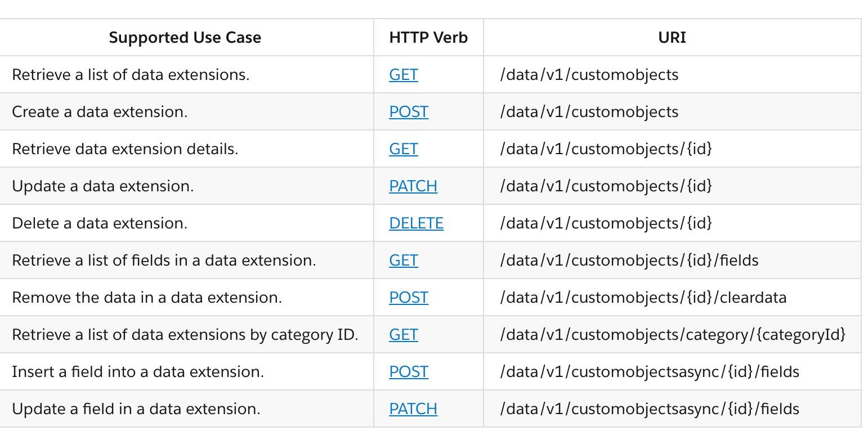
Task: Click the DELETE link in the table
Action: pyautogui.click(x=416, y=223)
